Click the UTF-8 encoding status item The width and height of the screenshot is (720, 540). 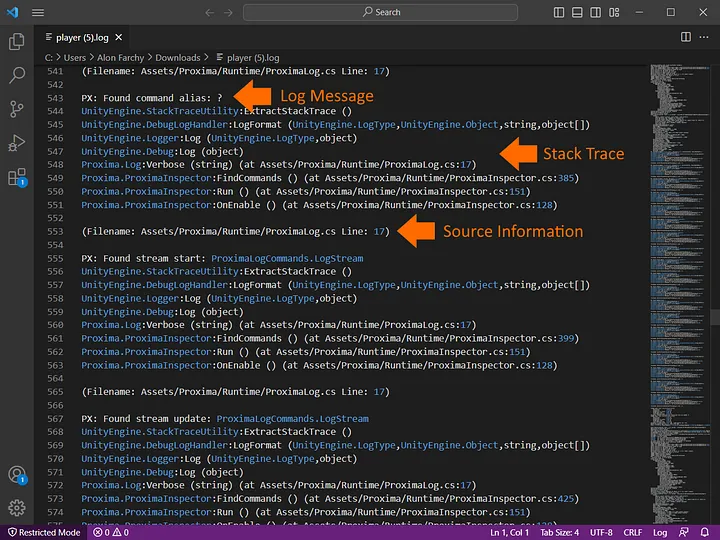pyautogui.click(x=602, y=532)
